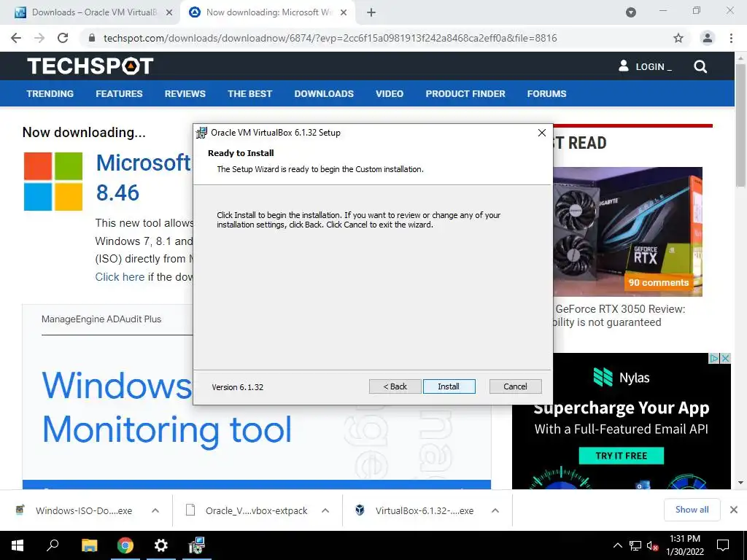Open REVIEWS menu item

point(185,94)
